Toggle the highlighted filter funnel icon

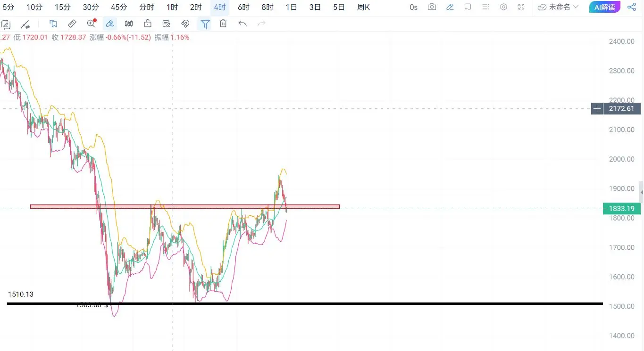click(x=205, y=24)
